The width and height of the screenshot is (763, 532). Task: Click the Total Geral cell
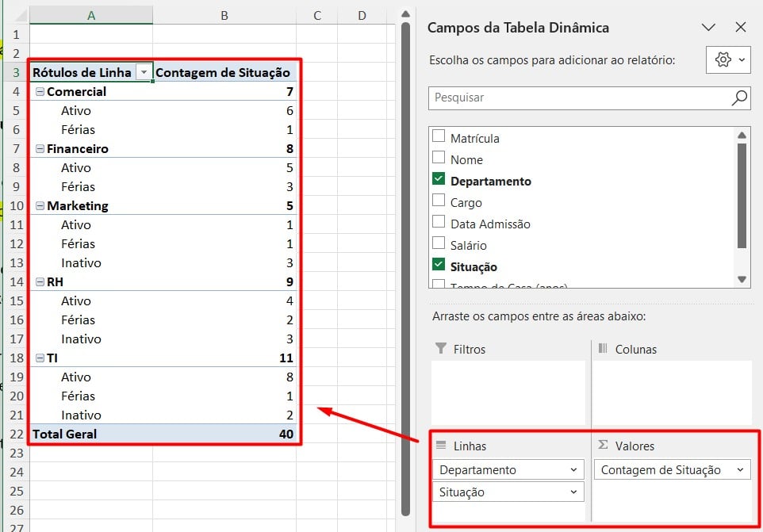tap(91, 434)
